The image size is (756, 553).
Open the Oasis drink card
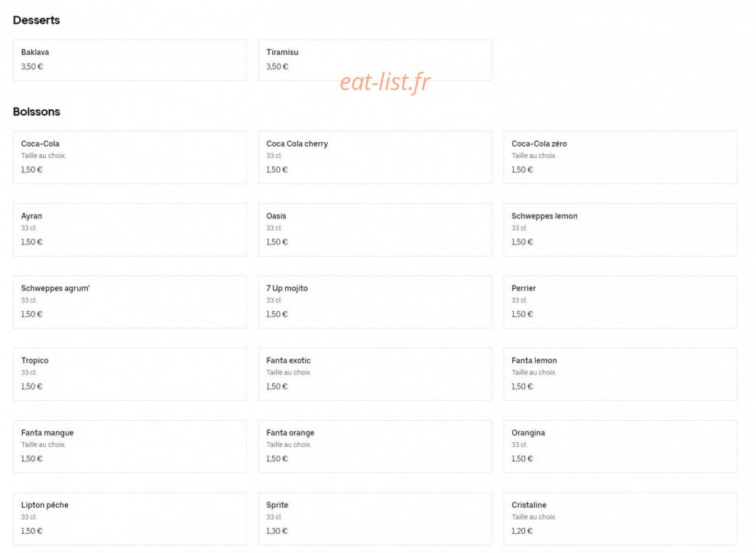tap(375, 230)
